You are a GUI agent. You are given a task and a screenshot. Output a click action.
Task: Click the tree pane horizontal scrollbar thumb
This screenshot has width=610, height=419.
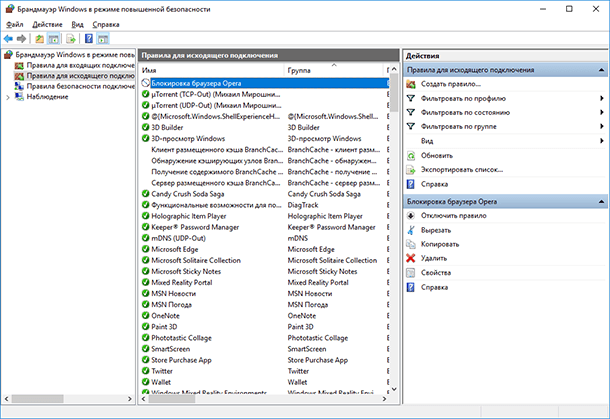[x=37, y=399]
